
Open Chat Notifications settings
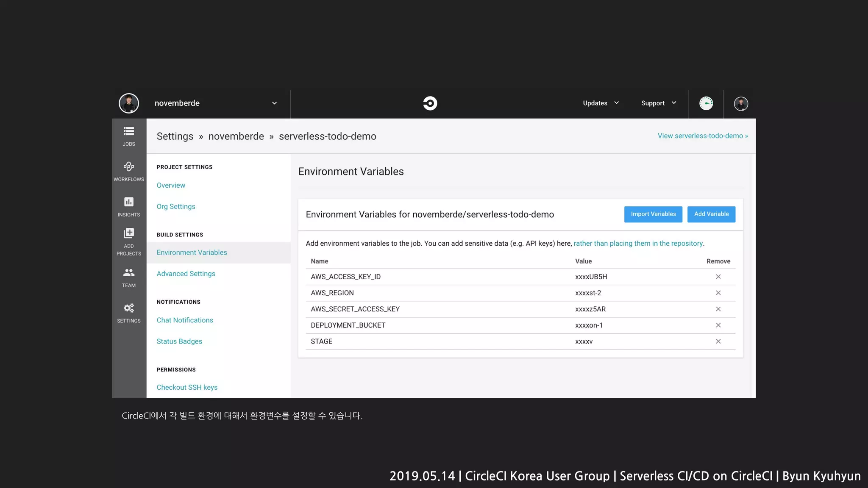coord(185,320)
